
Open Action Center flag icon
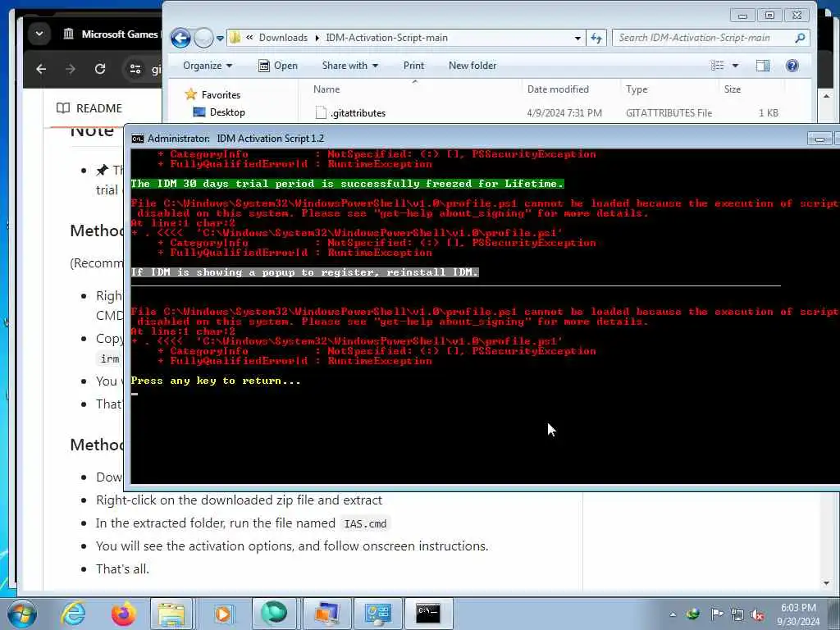[717, 614]
